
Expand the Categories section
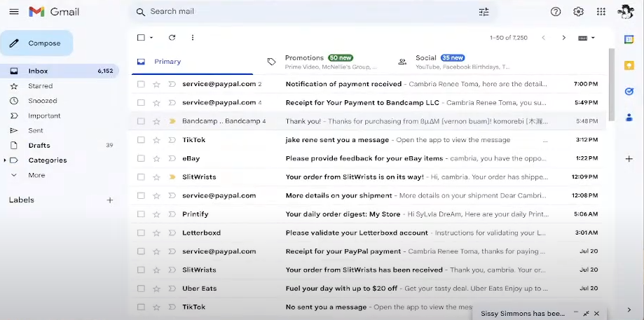5,160
